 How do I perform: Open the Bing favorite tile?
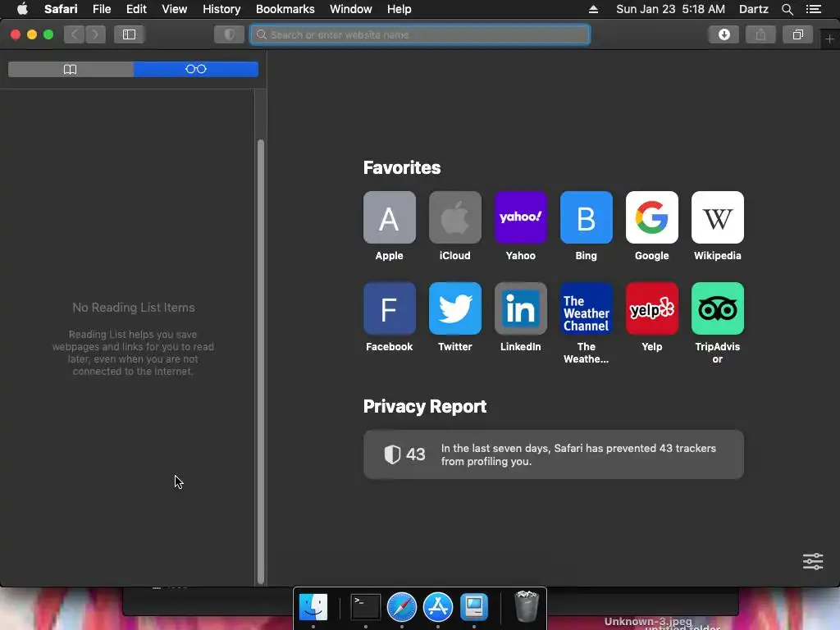586,217
